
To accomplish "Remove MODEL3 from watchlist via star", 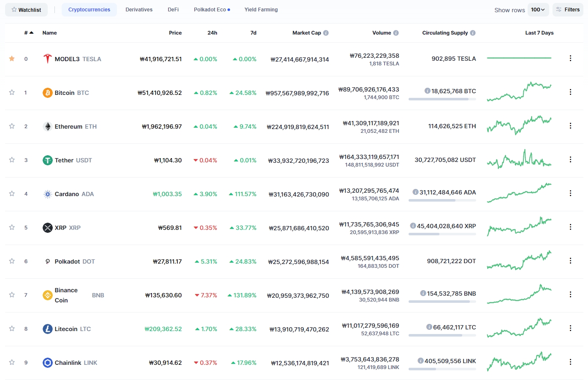I will (12, 59).
